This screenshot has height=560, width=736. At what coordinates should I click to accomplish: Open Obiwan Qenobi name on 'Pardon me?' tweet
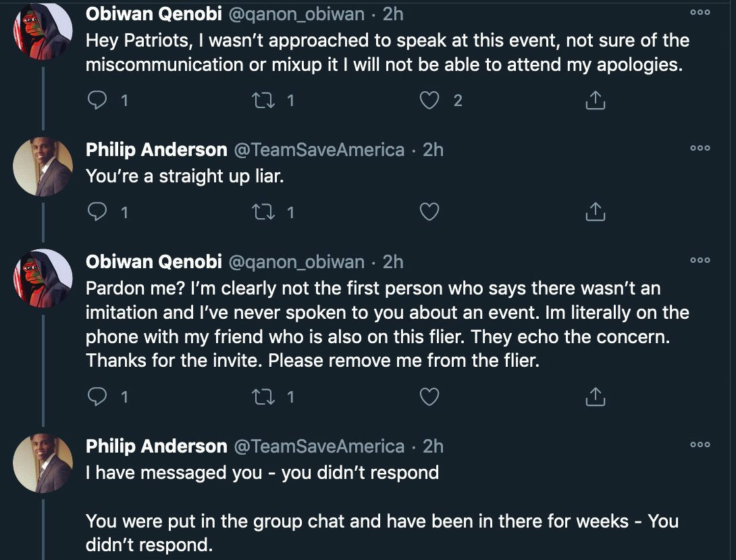153,261
